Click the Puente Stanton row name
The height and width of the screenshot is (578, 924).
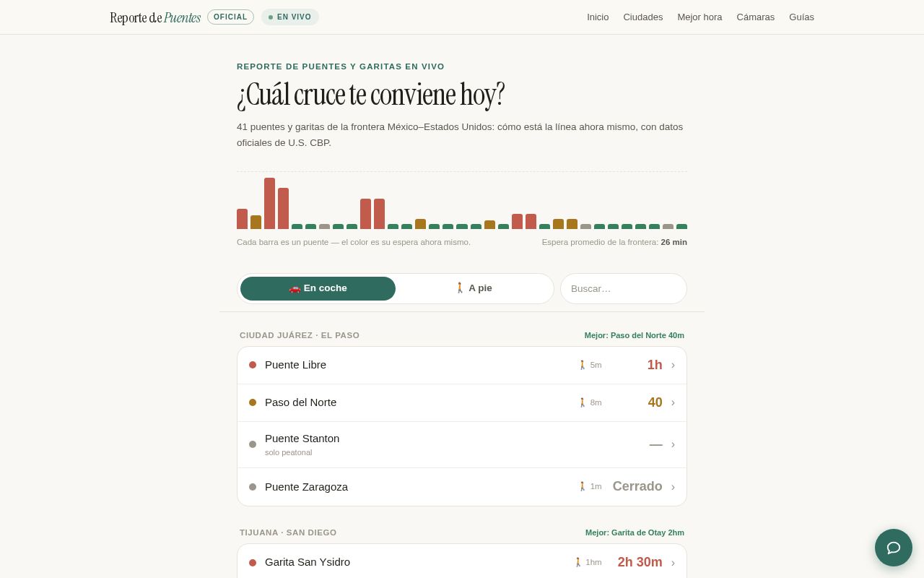pos(302,439)
